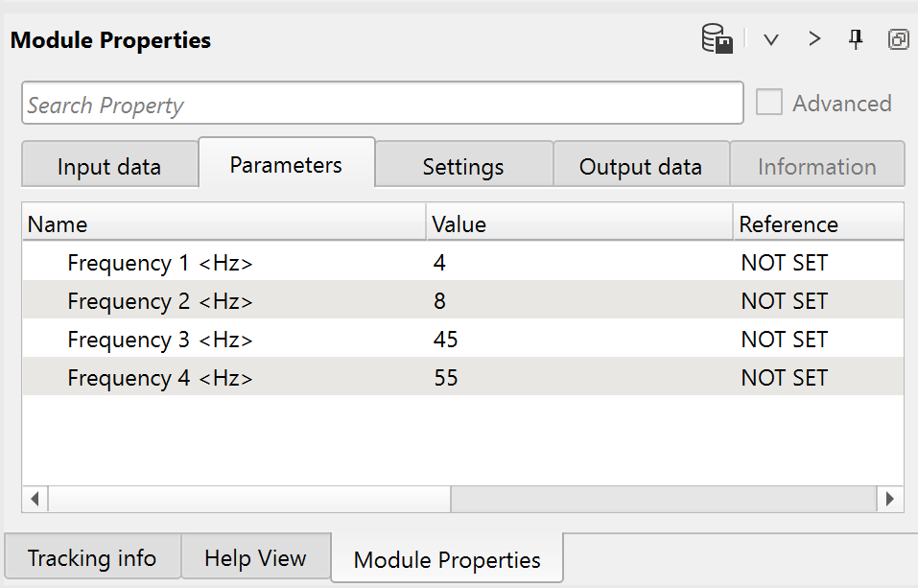Open the Help View bottom tab
Viewport: 918px width, 588px height.
(256, 557)
